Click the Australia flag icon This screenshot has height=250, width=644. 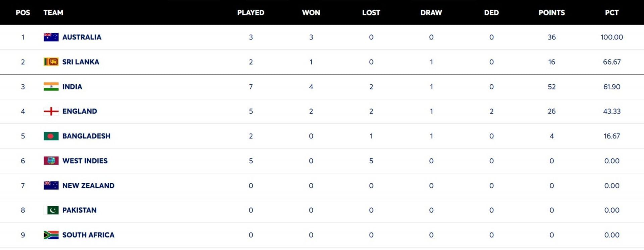pyautogui.click(x=51, y=37)
